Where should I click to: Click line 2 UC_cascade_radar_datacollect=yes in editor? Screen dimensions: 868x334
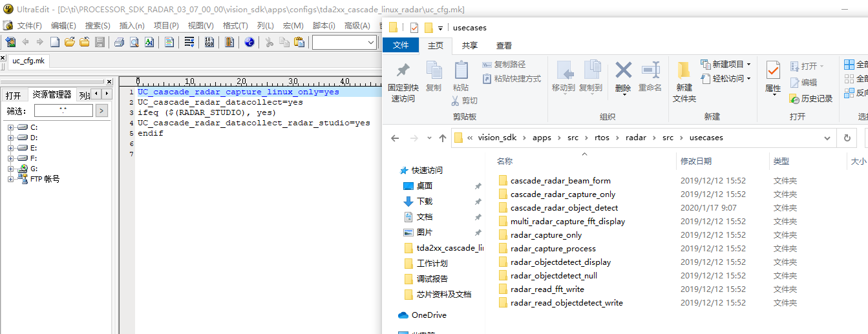(x=220, y=102)
